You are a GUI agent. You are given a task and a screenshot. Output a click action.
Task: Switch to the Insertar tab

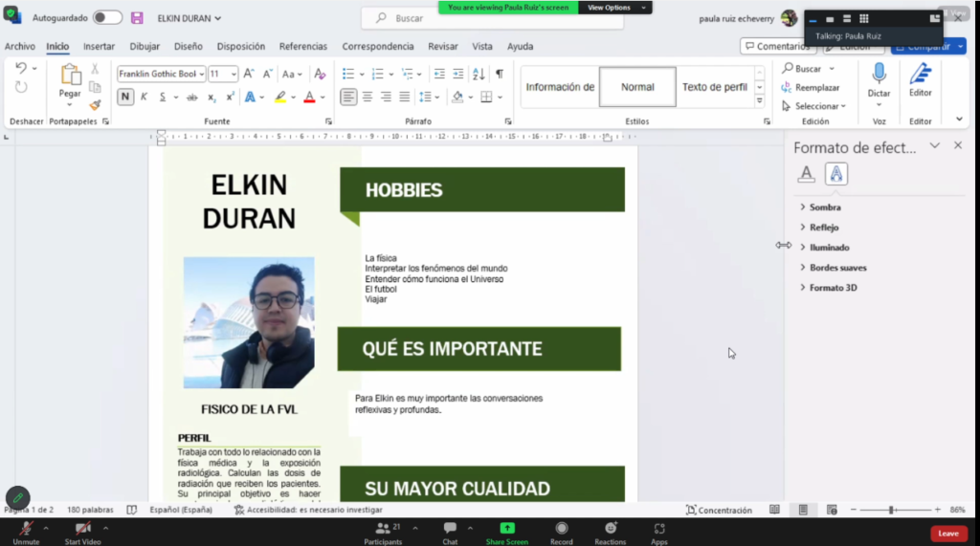pos(99,46)
